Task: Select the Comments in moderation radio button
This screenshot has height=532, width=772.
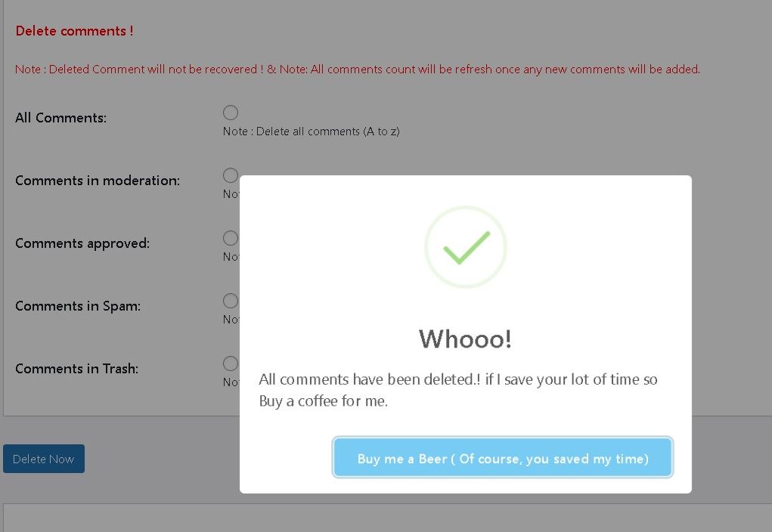Action: pyautogui.click(x=231, y=175)
